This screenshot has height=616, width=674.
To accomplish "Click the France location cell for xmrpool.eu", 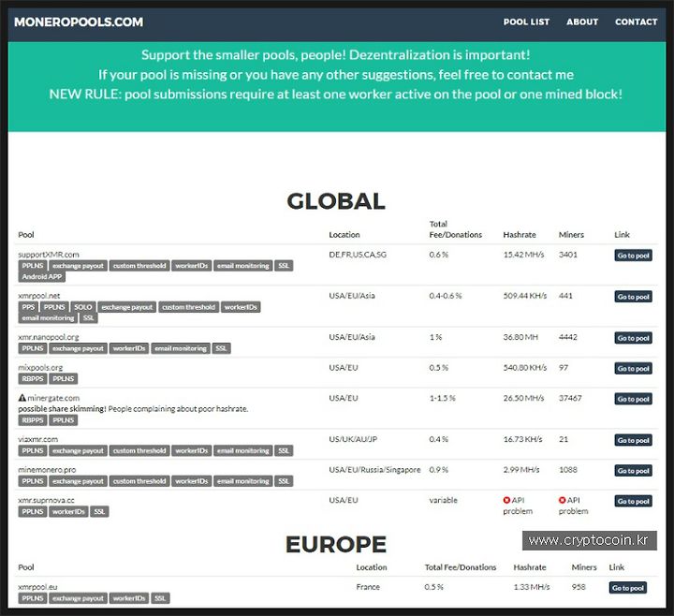I will click(x=368, y=587).
